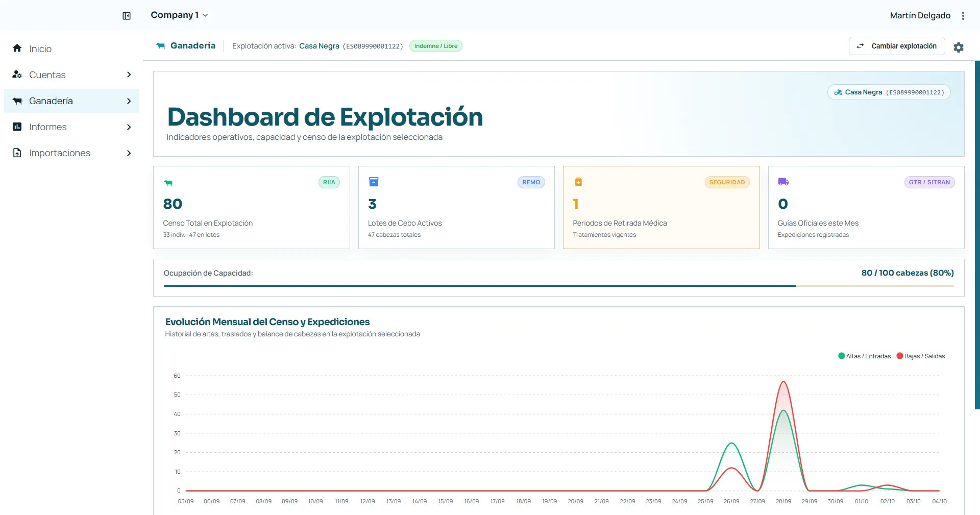980x515 pixels.
Task: Open the vertical three-dot user menu
Action: pos(963,16)
